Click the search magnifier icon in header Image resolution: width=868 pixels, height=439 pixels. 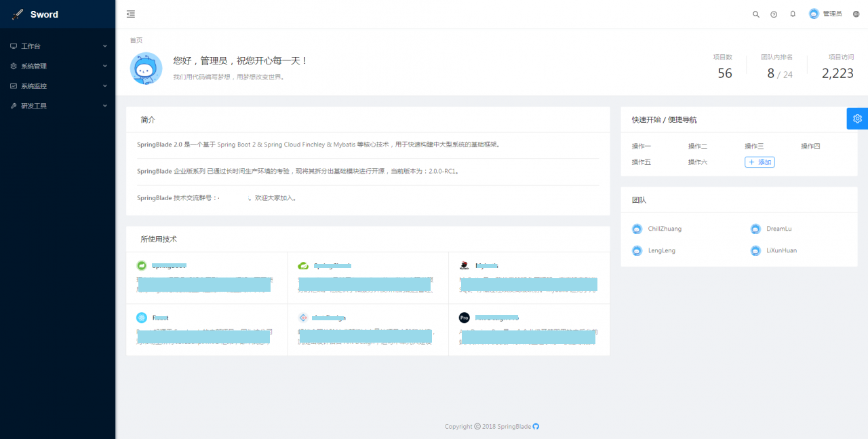[x=756, y=14]
